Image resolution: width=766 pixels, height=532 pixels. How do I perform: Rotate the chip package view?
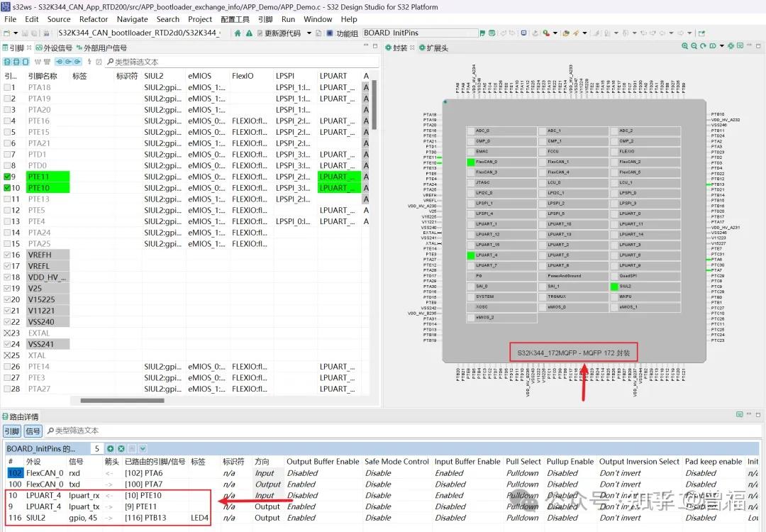(x=704, y=46)
